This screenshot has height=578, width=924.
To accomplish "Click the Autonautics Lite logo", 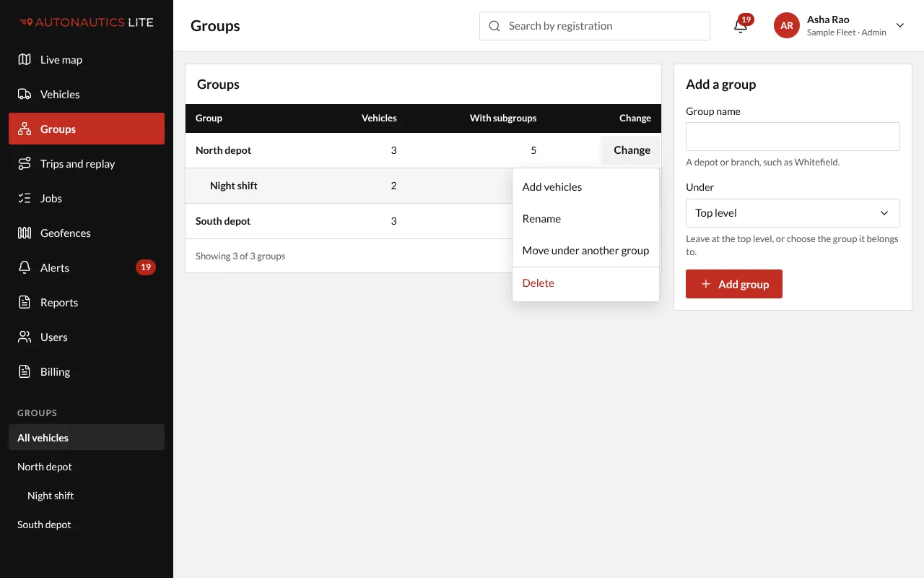I will (x=87, y=22).
